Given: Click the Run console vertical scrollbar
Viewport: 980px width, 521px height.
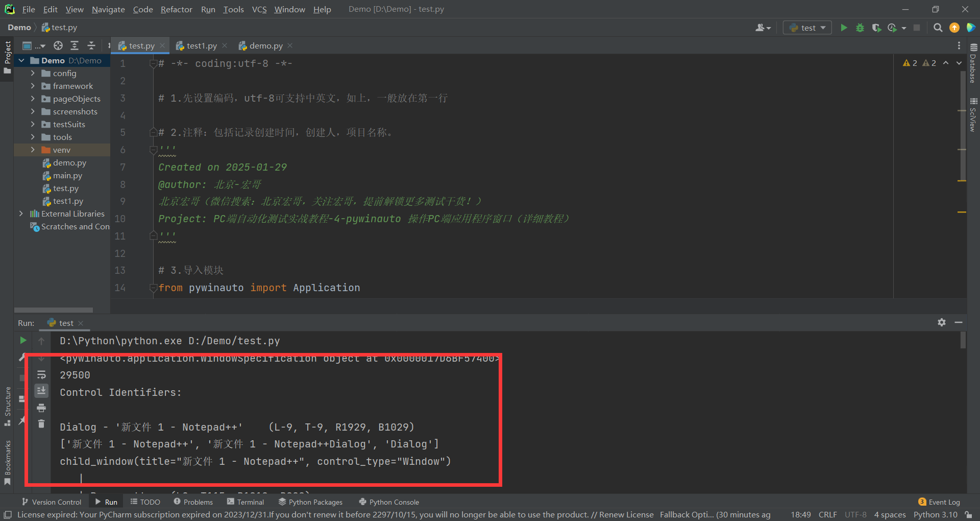Looking at the screenshot, I should (963, 340).
